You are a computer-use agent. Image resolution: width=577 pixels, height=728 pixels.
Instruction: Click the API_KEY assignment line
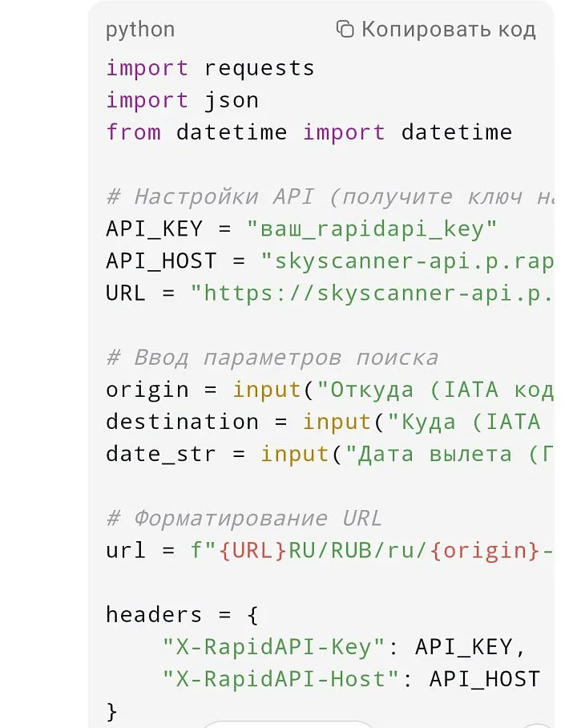point(301,229)
